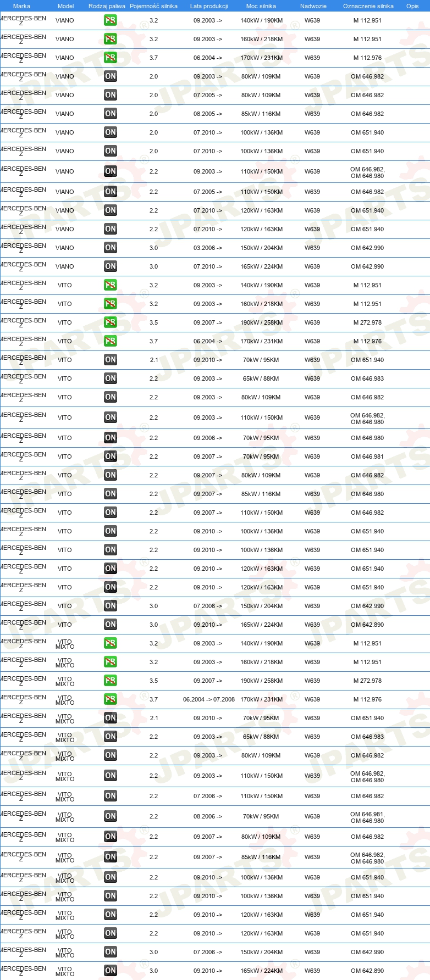This screenshot has height=980, width=430.
Task: Select petrol icon in VITO MIXTO 3.7 row
Action: [111, 699]
